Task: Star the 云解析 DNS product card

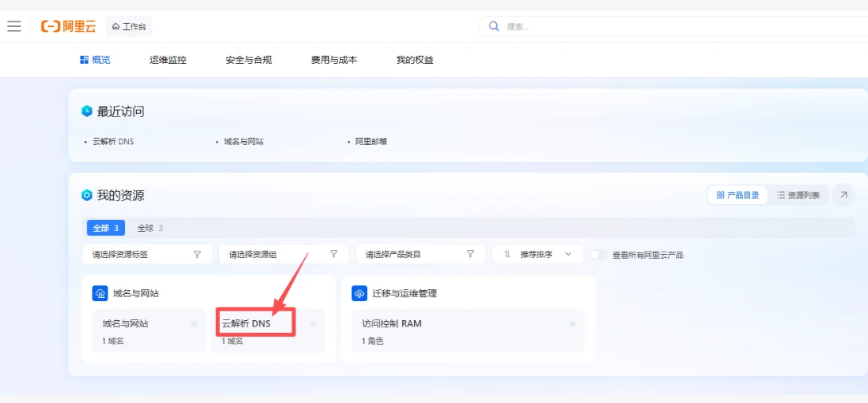Action: pos(313,324)
